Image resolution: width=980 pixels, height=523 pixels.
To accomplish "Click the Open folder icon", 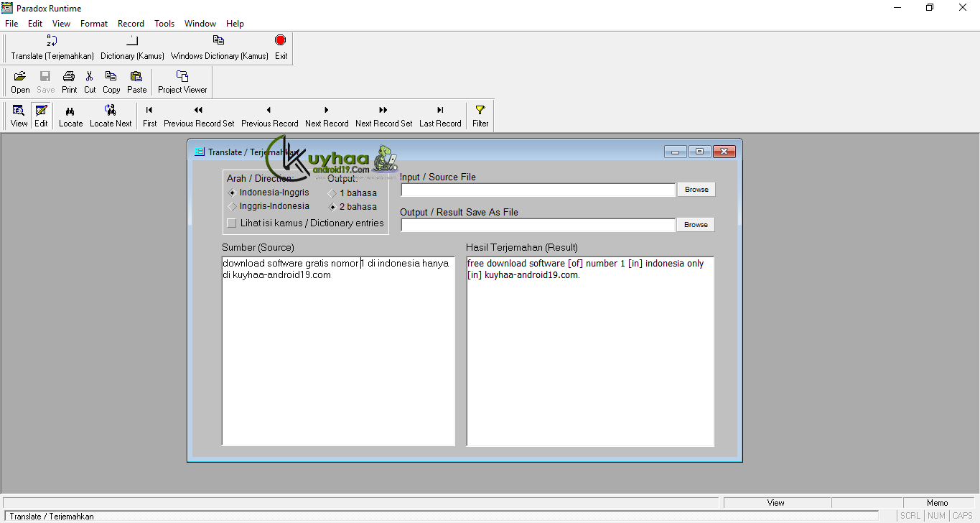I will 20,76.
